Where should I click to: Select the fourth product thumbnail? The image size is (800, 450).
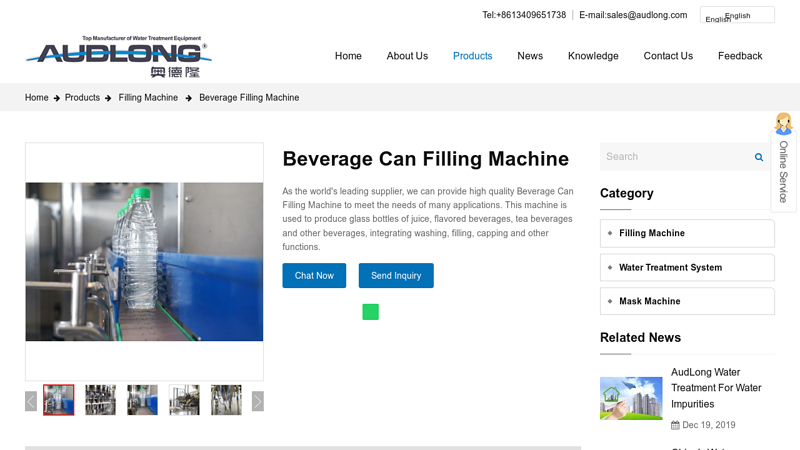pyautogui.click(x=184, y=400)
